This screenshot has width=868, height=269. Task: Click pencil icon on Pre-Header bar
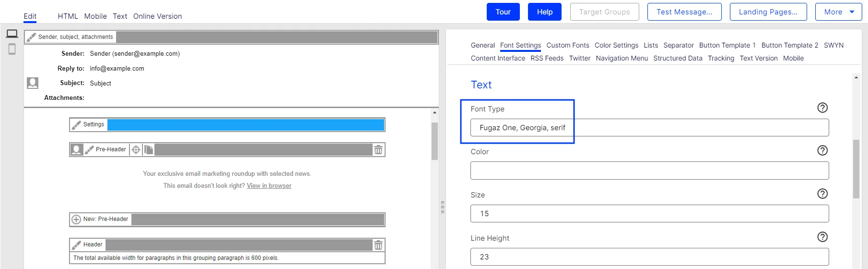(89, 149)
